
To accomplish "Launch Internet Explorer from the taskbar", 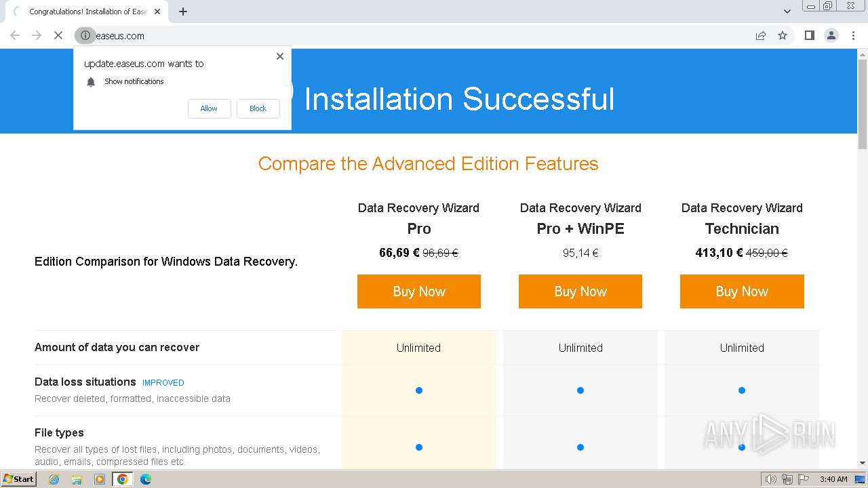I will point(54,479).
